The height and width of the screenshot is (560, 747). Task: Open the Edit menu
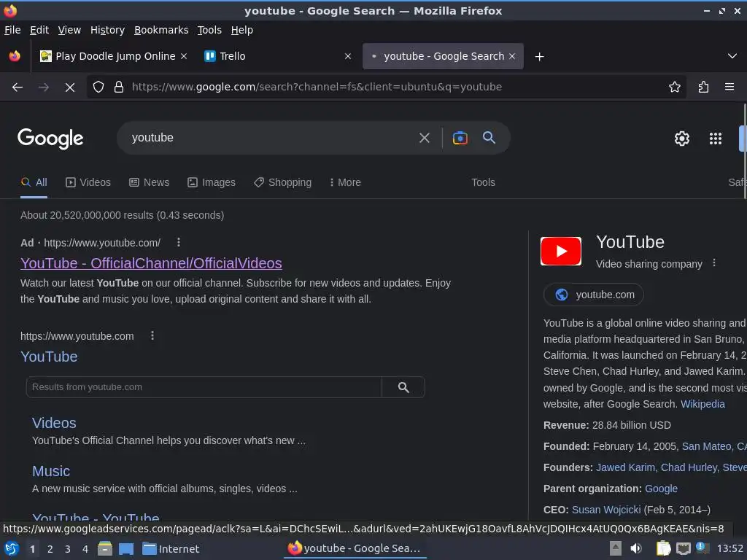point(39,30)
